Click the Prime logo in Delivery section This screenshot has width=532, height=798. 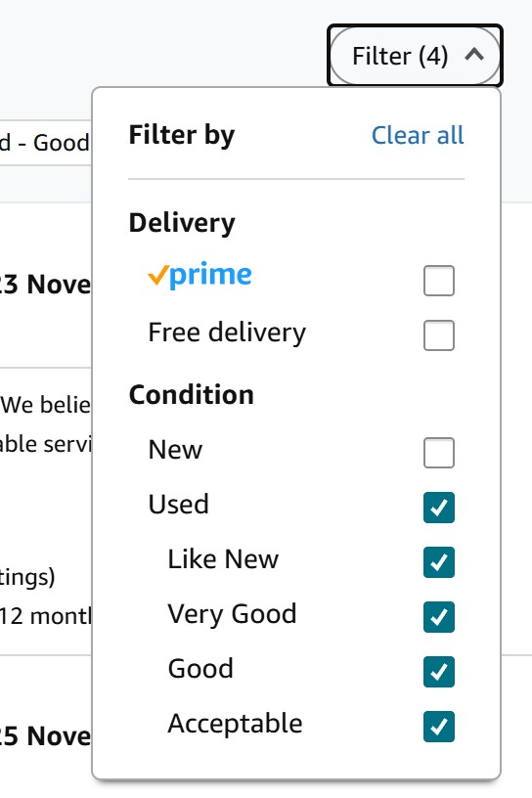(199, 276)
